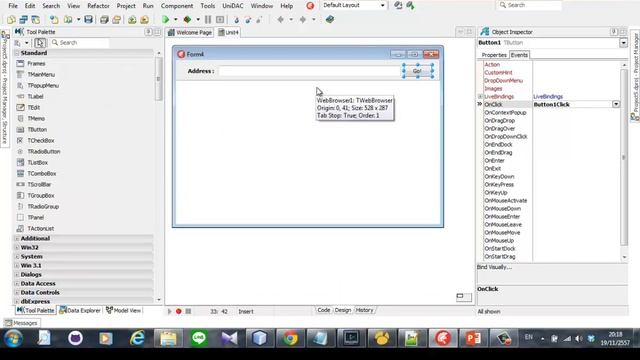
Task: Expand the Dialogs palette category
Action: pyautogui.click(x=17, y=274)
